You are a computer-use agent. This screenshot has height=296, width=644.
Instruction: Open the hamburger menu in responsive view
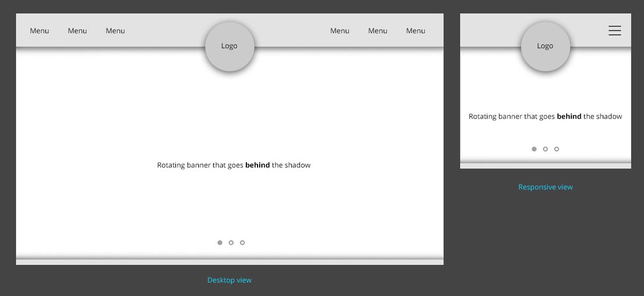click(614, 31)
